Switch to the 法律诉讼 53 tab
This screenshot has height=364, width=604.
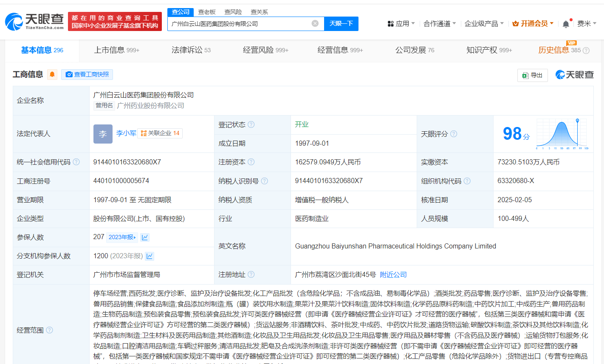(191, 50)
